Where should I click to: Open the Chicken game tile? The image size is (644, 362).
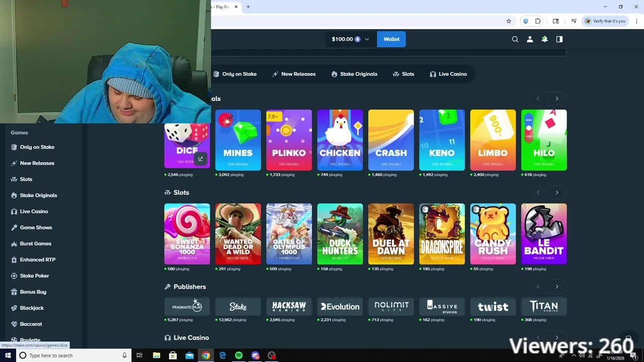click(x=340, y=140)
